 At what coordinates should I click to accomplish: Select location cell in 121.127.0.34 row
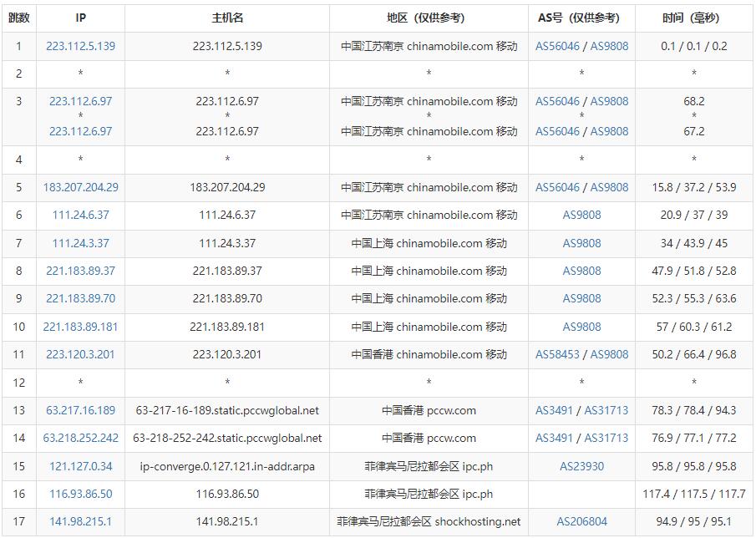(429, 466)
